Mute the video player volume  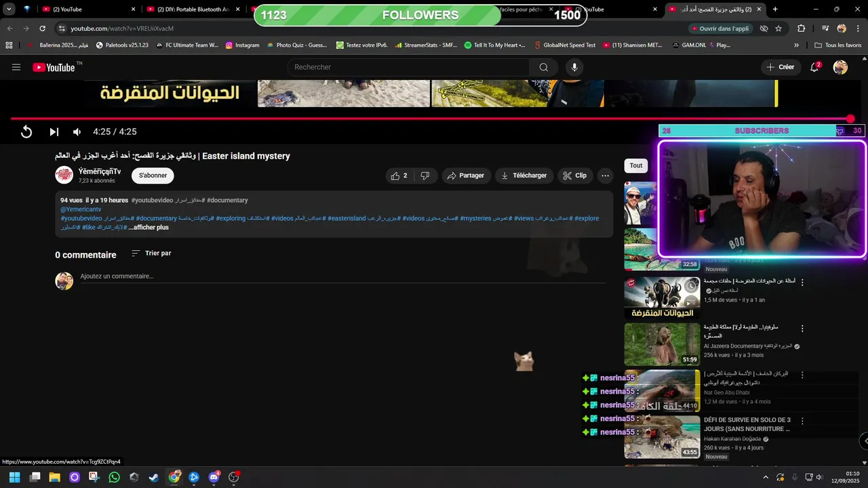click(77, 131)
